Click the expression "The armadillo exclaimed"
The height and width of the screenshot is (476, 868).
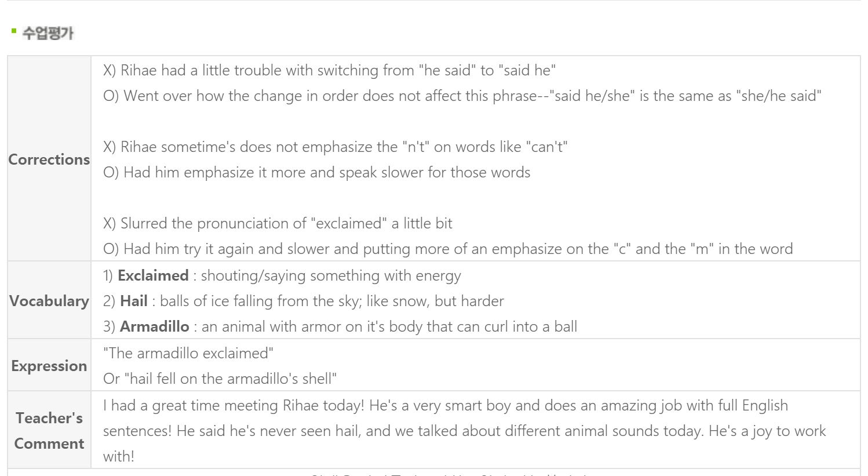click(x=188, y=353)
